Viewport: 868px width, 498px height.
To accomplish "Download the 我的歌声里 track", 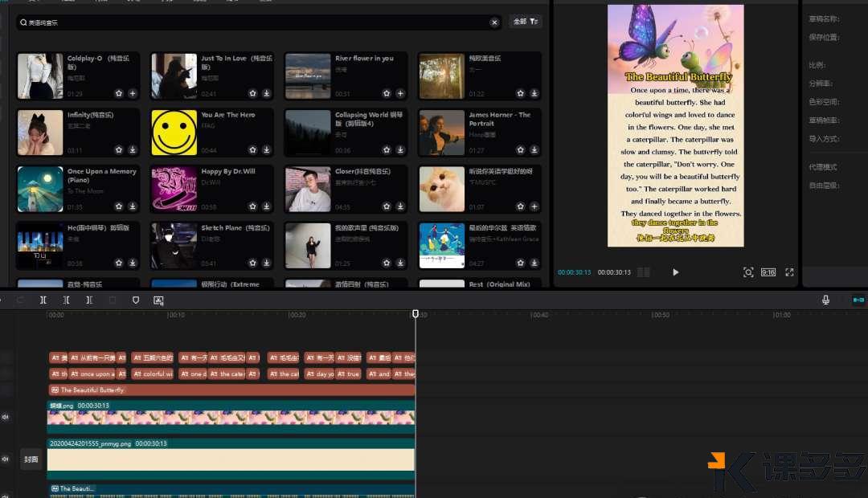I will (400, 263).
